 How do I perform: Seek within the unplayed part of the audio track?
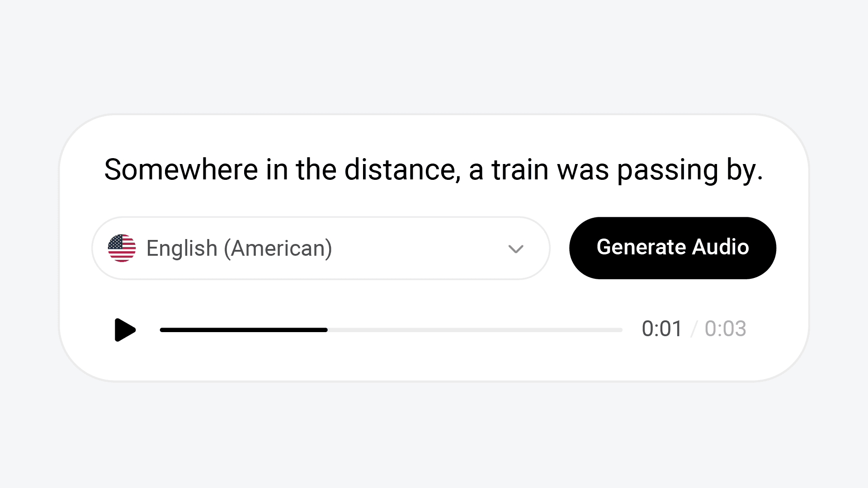pyautogui.click(x=475, y=330)
